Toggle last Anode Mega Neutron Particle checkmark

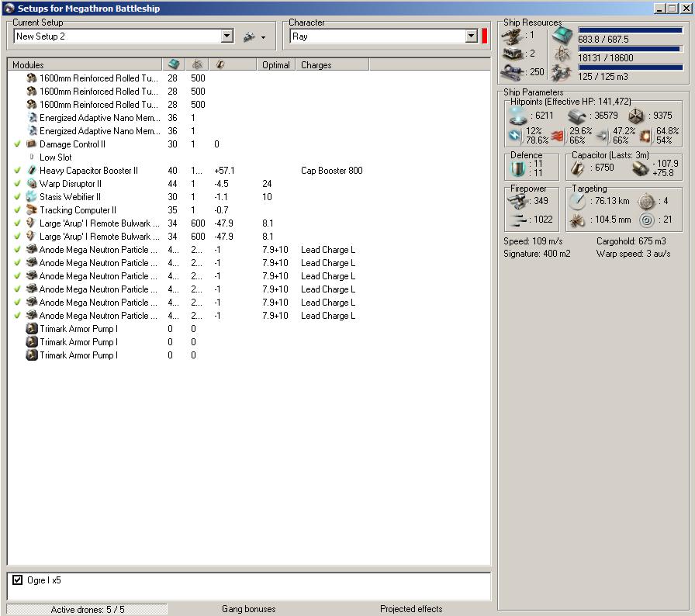pos(17,316)
